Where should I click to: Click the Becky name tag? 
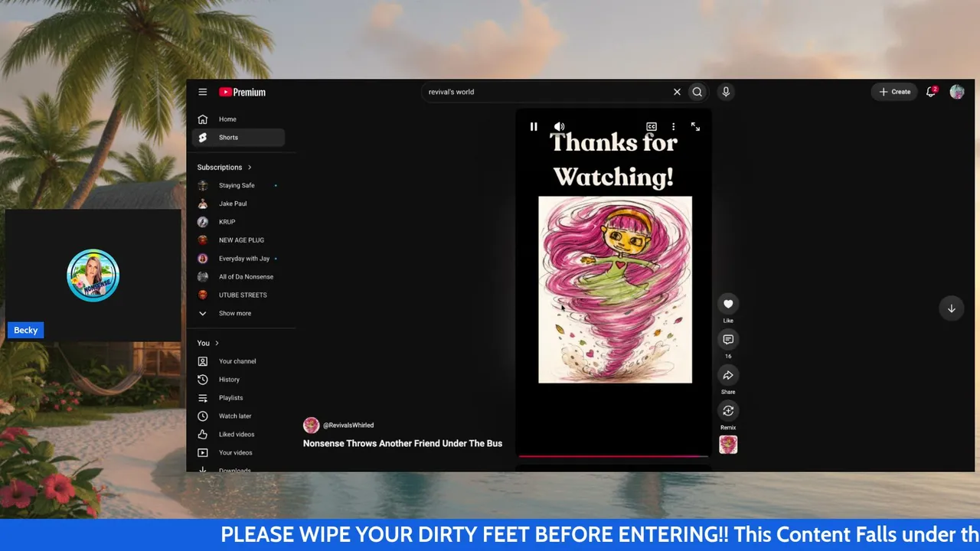[x=26, y=330]
